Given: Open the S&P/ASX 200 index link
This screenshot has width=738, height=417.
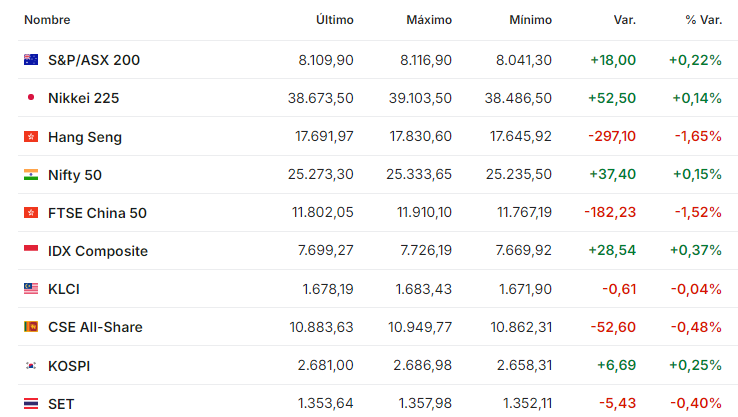Looking at the screenshot, I should 94,60.
